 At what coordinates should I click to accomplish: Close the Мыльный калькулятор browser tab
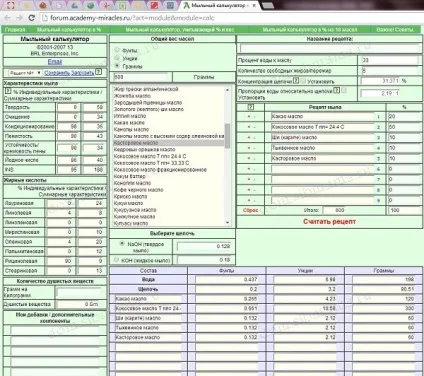pos(254,6)
